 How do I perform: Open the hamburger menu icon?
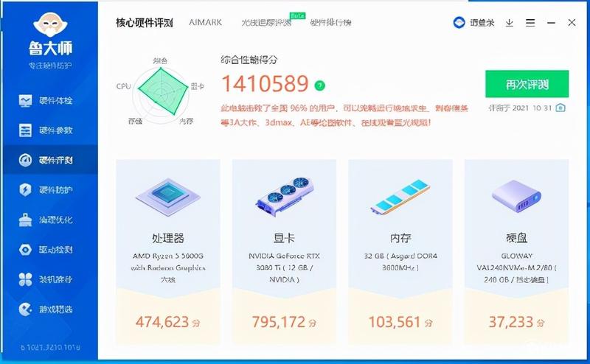(530, 23)
